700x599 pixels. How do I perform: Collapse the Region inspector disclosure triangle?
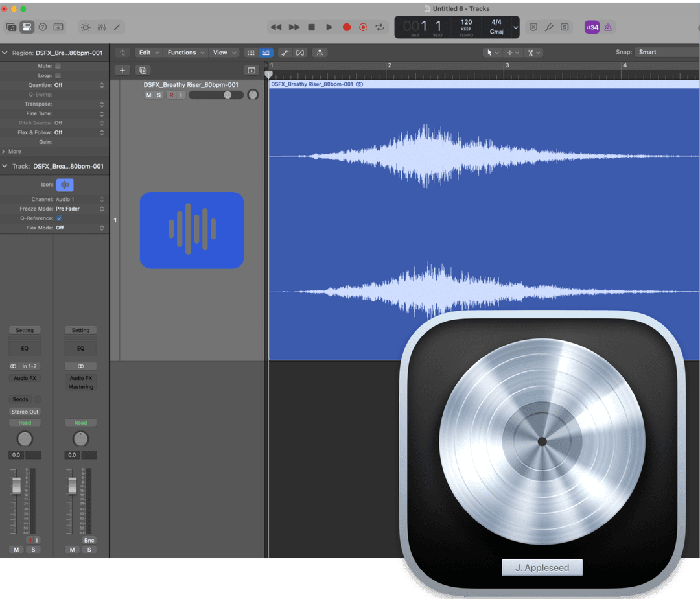click(5, 53)
